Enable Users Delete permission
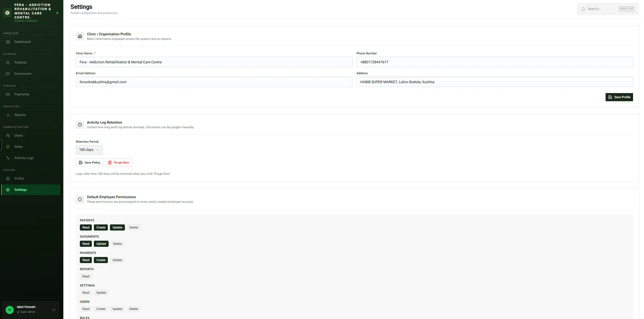Viewport: 644px width, 319px height. (x=134, y=309)
